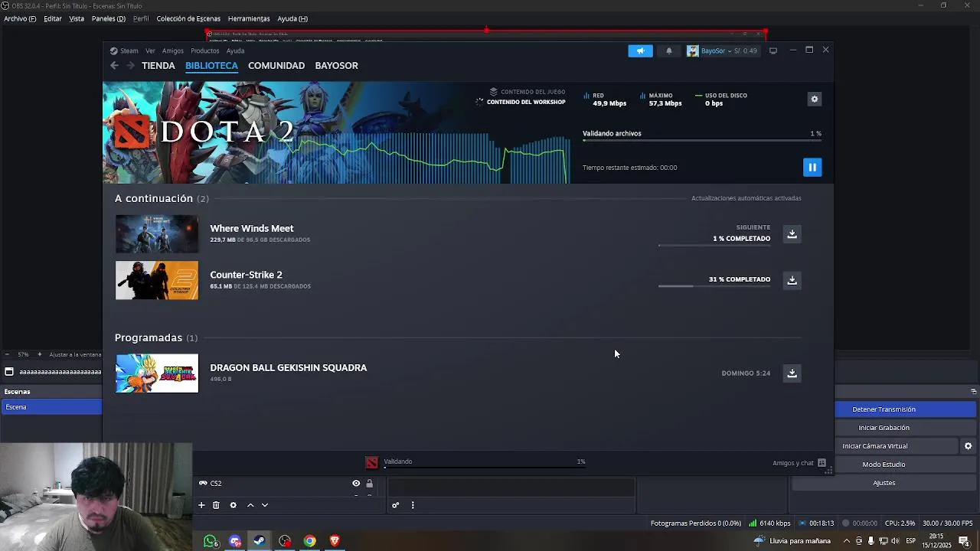
Task: Toggle visibility of CS2 source
Action: (356, 484)
